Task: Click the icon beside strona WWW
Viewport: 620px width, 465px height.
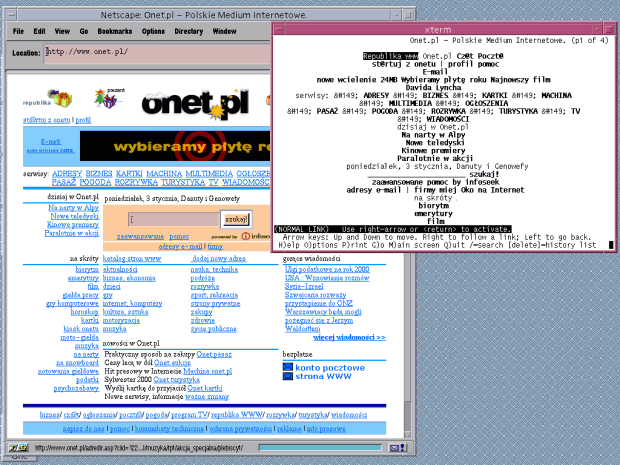Action: (x=288, y=376)
